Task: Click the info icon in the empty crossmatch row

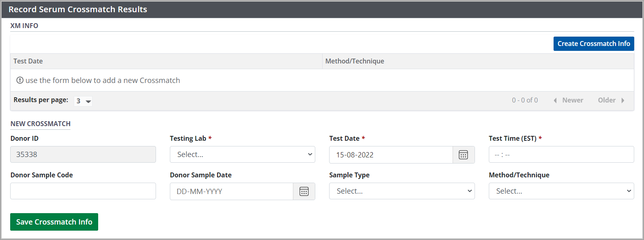Action: pyautogui.click(x=20, y=81)
